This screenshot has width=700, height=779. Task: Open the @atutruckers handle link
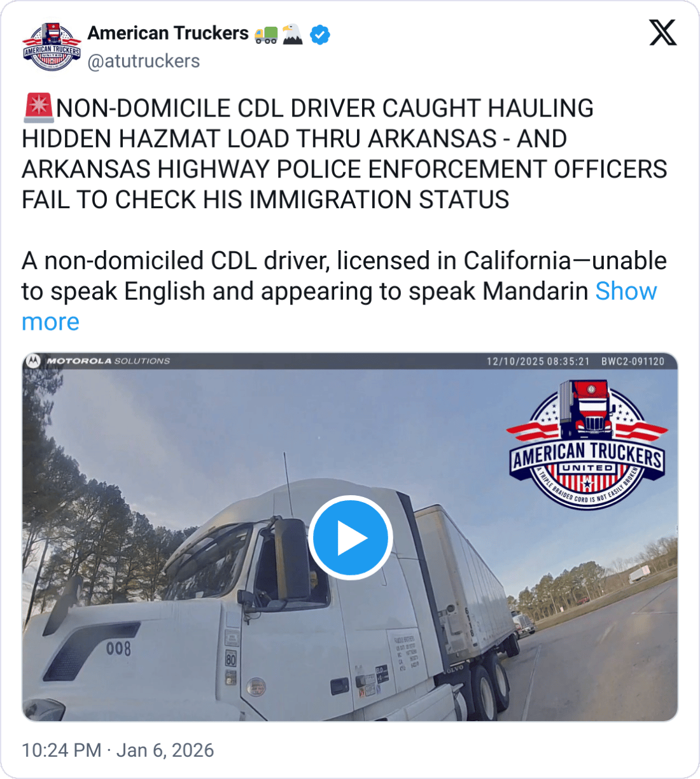tap(144, 61)
